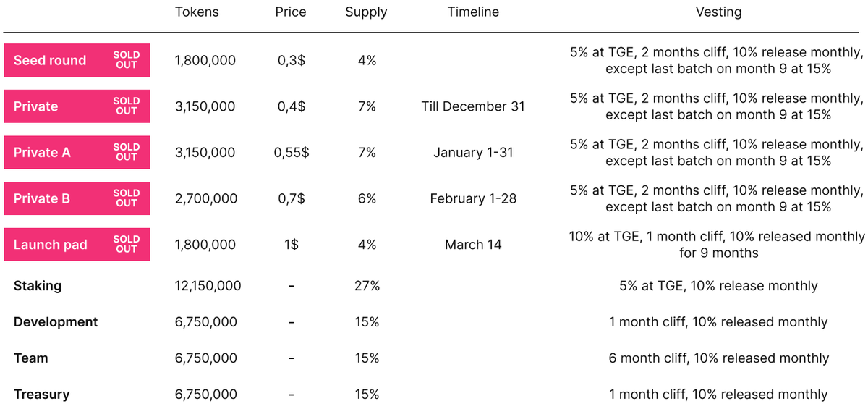This screenshot has height=409, width=868.
Task: Click the Launch pad pink badge
Action: pyautogui.click(x=77, y=245)
